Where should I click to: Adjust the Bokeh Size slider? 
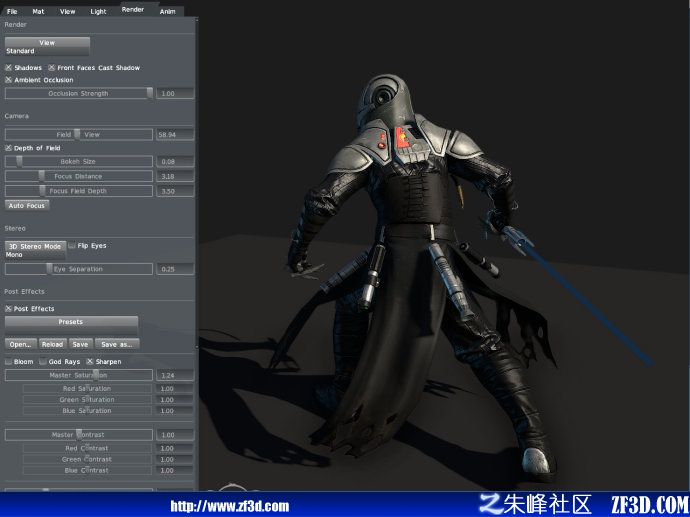[x=79, y=161]
